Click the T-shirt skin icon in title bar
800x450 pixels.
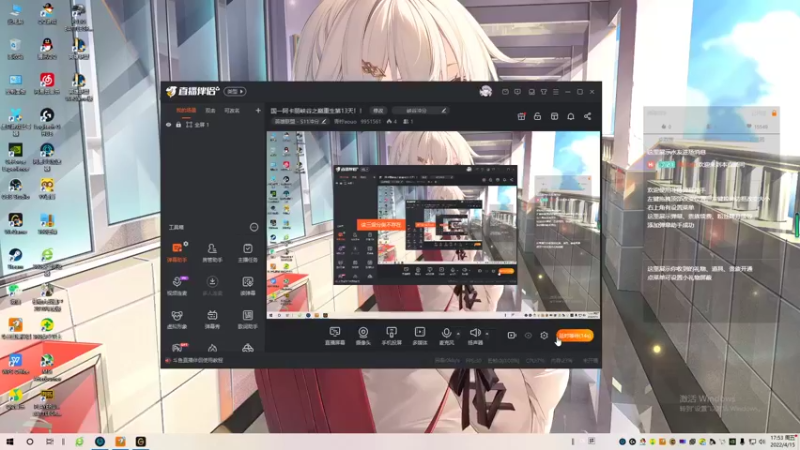pyautogui.click(x=543, y=92)
